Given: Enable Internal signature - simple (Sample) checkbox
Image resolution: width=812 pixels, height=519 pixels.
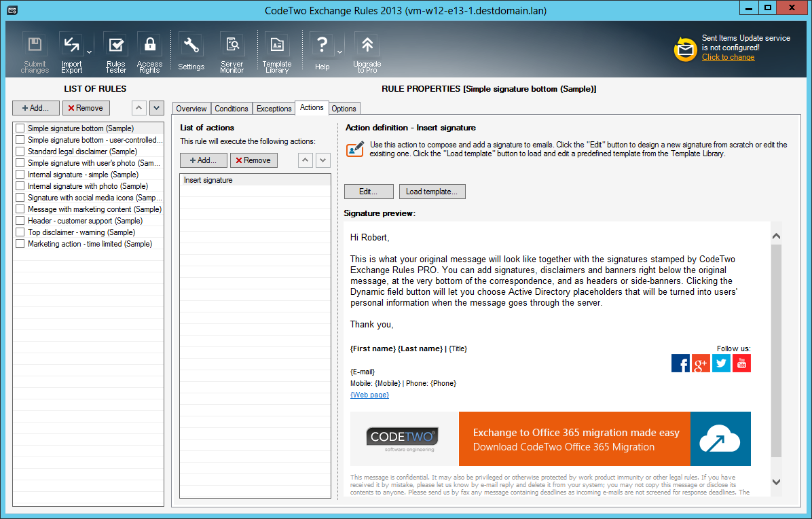Looking at the screenshot, I should pos(20,174).
